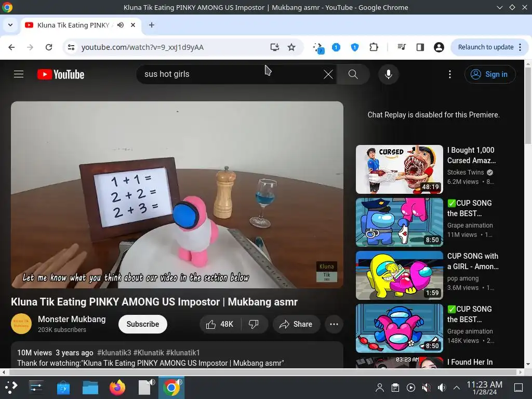
Task: Open the #klunatik1 hashtag link
Action: coord(183,353)
